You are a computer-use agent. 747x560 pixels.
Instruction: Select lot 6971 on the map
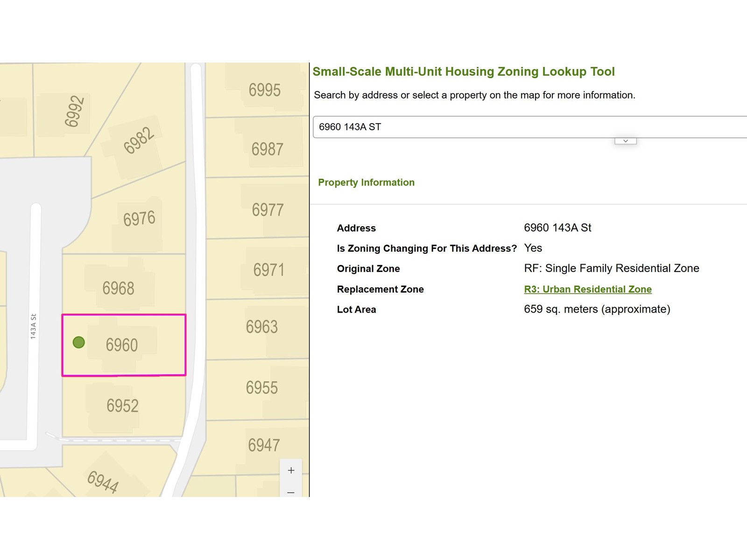(268, 270)
